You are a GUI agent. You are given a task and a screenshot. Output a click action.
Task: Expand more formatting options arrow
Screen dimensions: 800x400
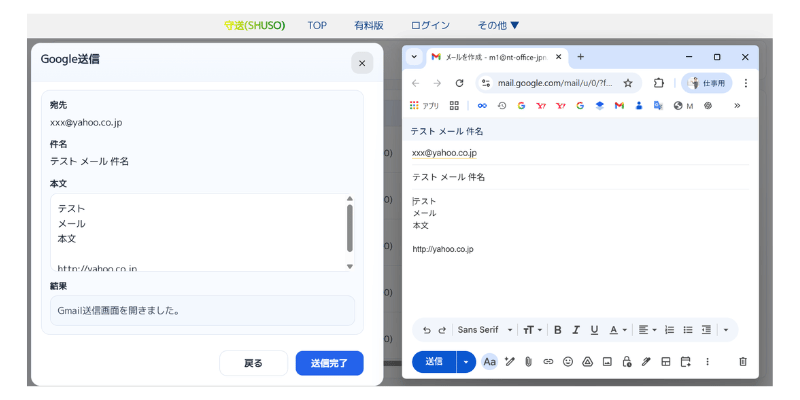tap(726, 330)
